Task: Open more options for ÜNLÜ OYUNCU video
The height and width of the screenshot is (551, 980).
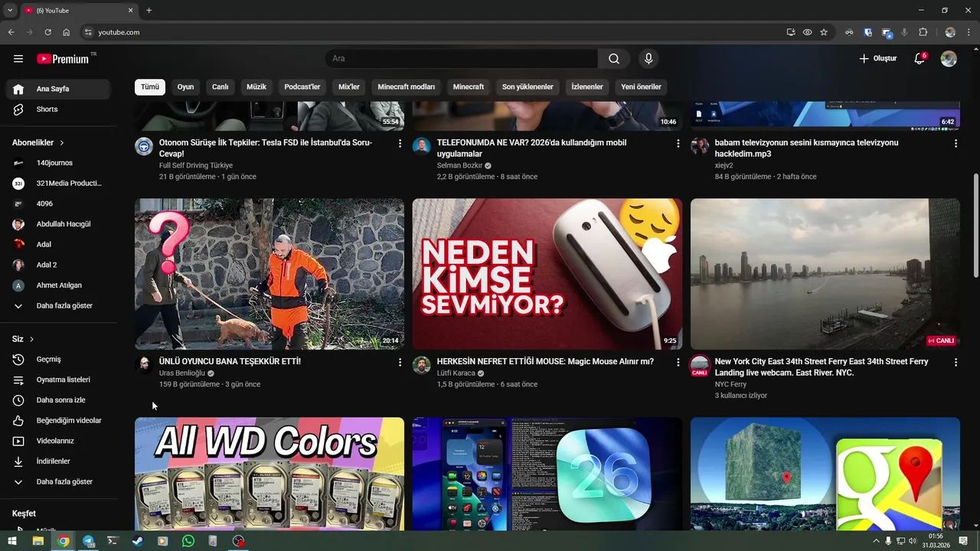Action: tap(400, 362)
